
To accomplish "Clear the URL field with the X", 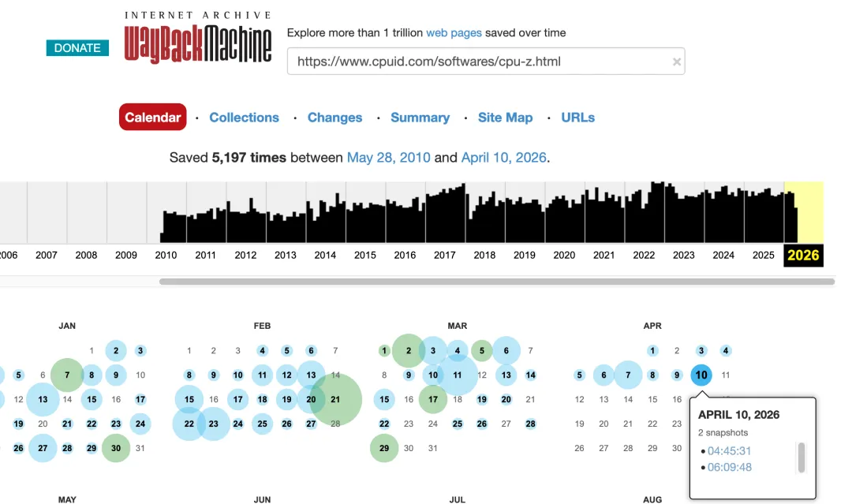I will [x=677, y=62].
